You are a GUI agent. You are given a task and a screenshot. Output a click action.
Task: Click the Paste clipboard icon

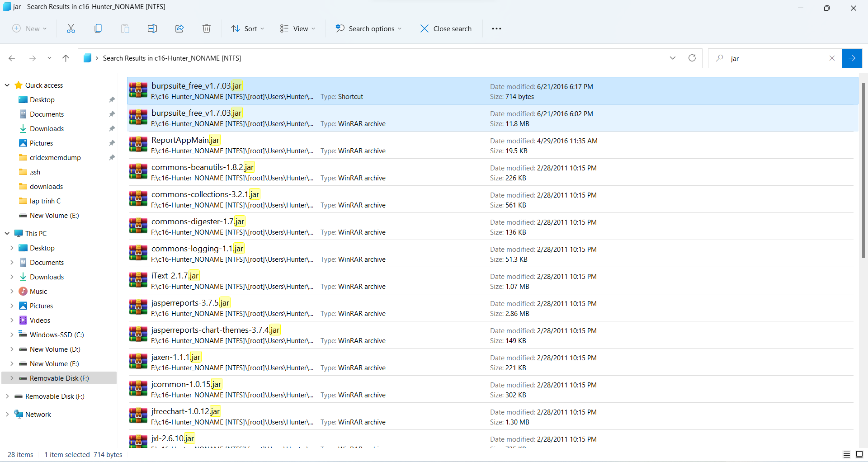coord(125,28)
